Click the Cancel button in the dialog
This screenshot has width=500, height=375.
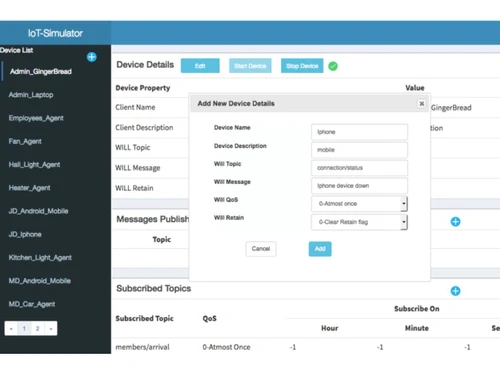[261, 249]
